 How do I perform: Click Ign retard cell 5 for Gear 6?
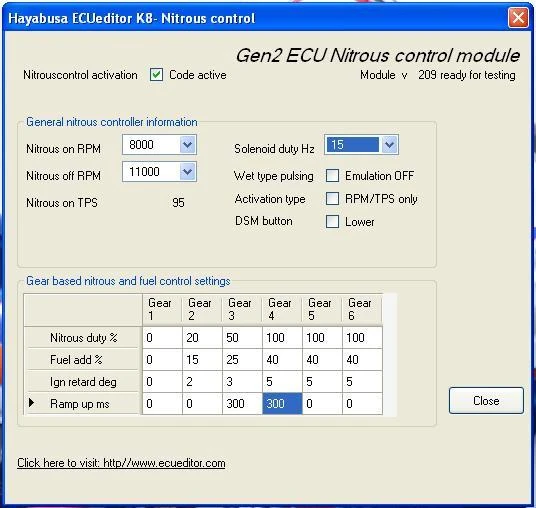[x=362, y=382]
